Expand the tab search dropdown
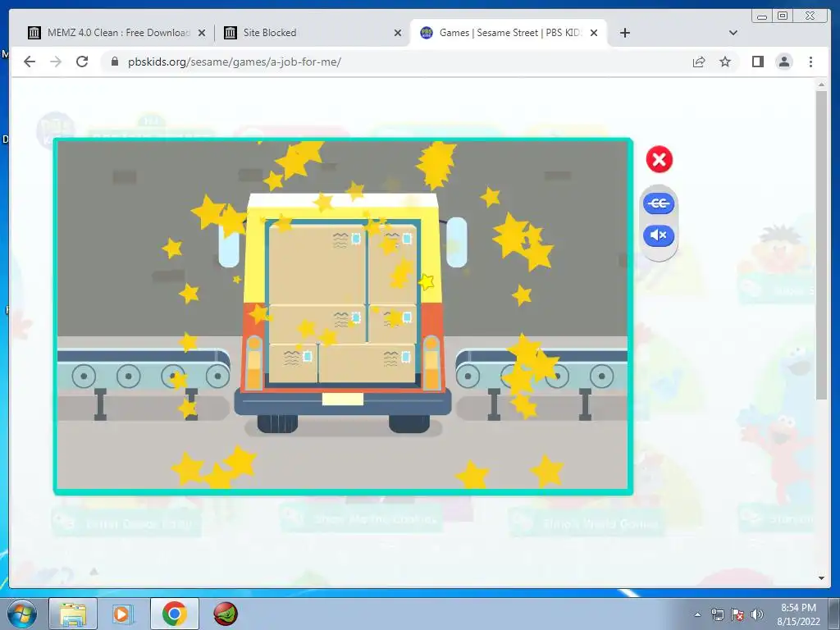 (x=733, y=33)
